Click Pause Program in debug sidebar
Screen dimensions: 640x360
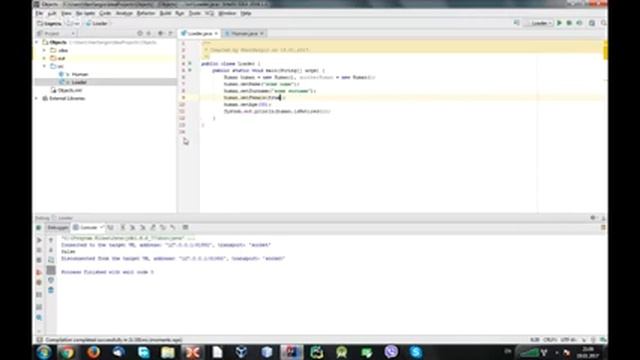39,250
